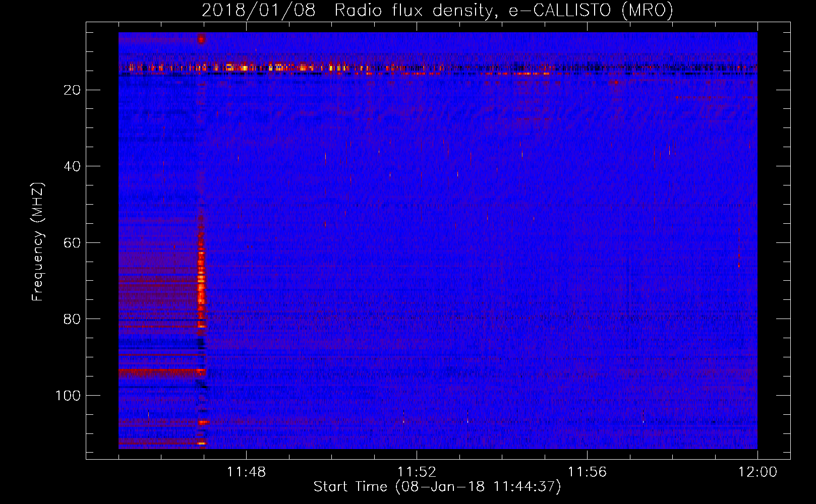
Task: Click the "Frequency (MHZ)" axis label
Action: coord(38,241)
